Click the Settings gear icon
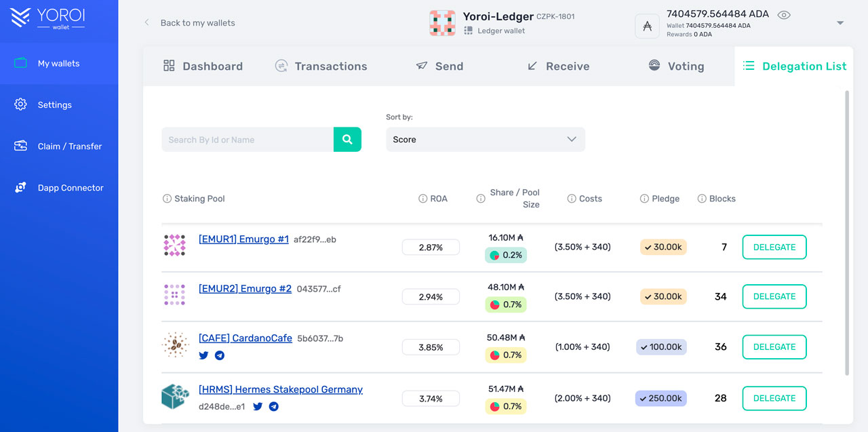868x432 pixels. [20, 104]
